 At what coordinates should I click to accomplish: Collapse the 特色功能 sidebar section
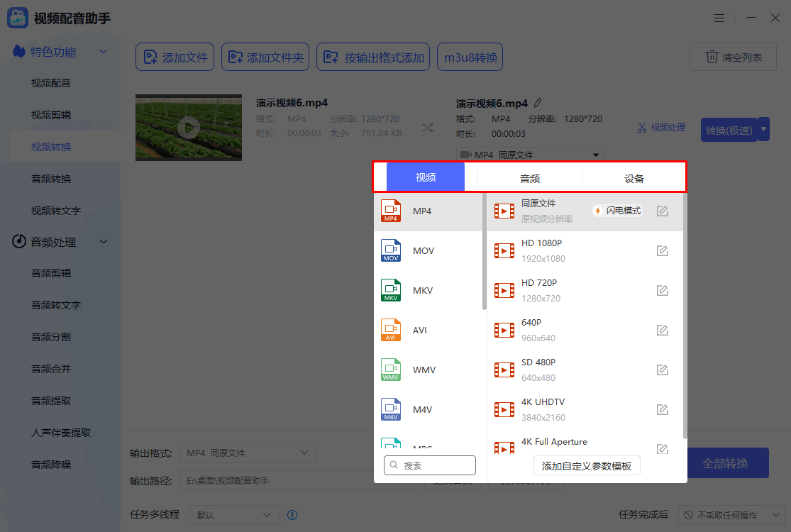104,52
